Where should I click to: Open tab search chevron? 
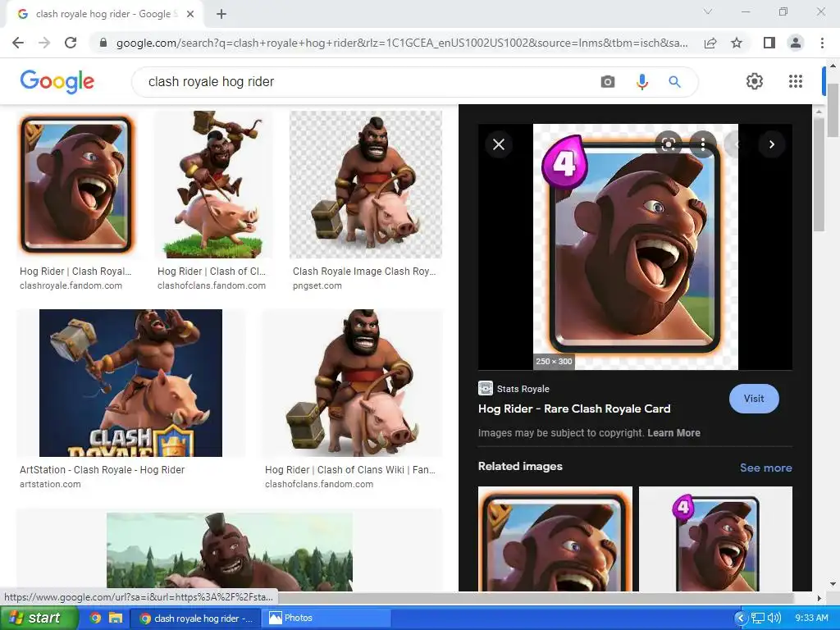(708, 11)
